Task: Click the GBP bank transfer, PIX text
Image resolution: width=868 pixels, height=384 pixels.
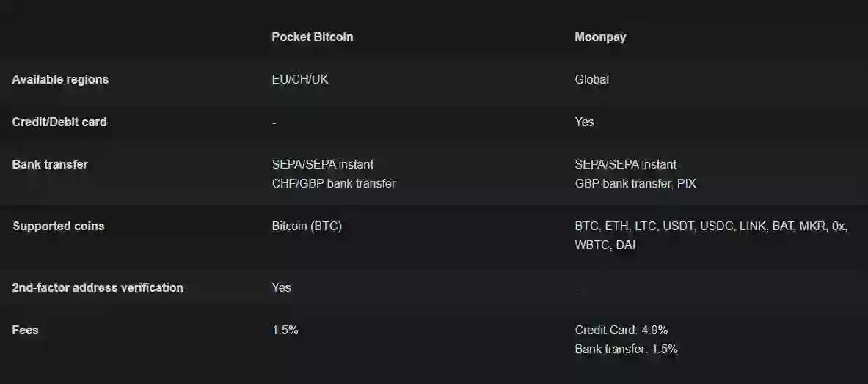Action: [x=635, y=183]
